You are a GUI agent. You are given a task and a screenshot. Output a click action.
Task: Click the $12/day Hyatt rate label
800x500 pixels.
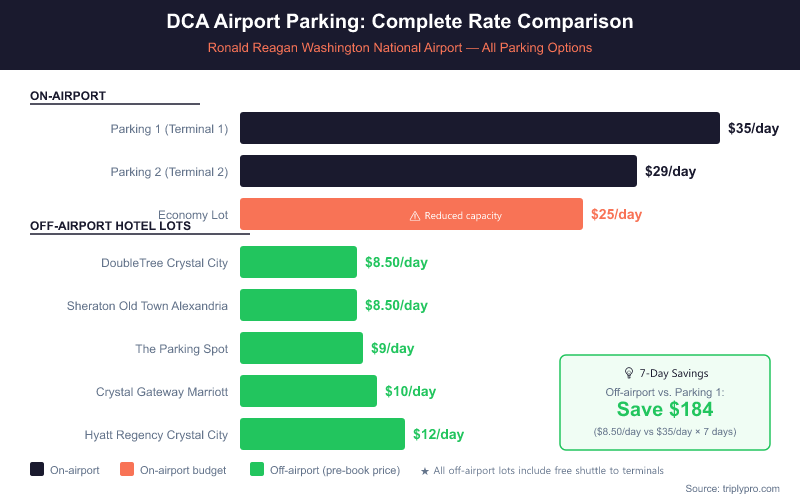point(438,434)
